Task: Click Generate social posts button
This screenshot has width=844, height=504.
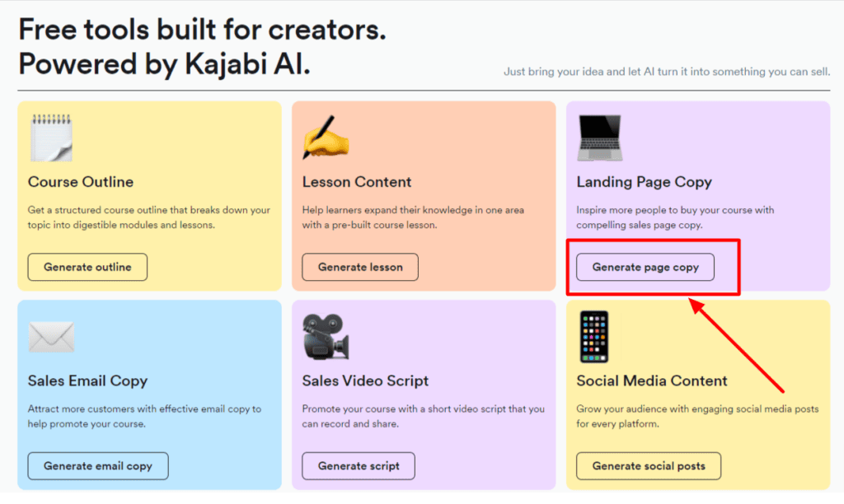Action: (x=649, y=466)
